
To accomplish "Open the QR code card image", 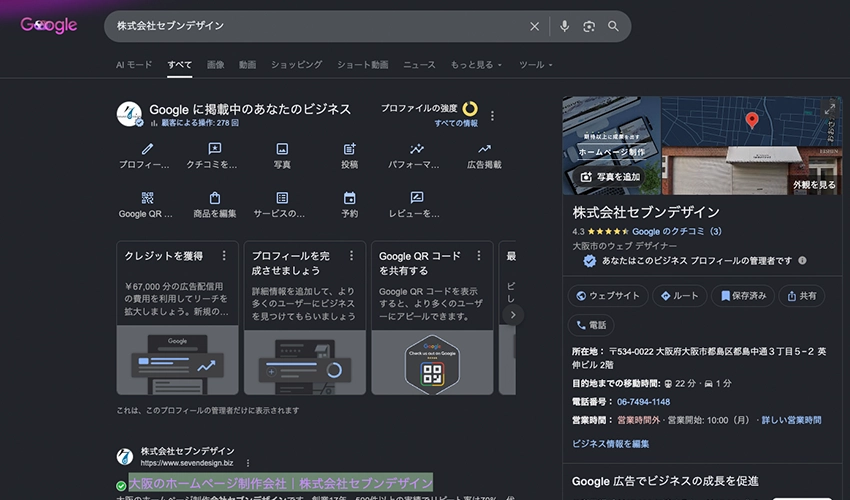I will point(432,362).
